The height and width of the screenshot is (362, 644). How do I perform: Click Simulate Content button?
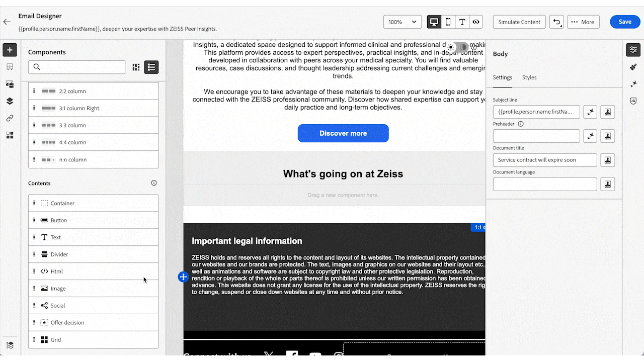pyautogui.click(x=519, y=22)
